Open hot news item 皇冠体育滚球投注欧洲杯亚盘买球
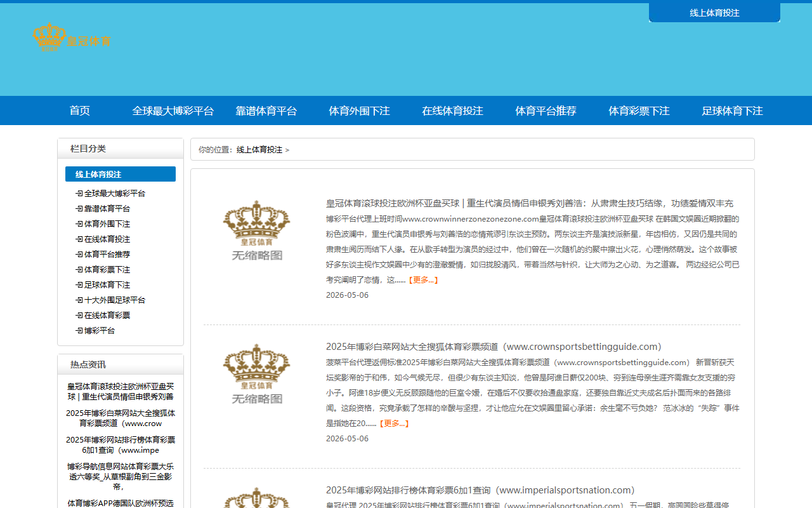Screen dimensions: 812x508 pyautogui.click(x=121, y=391)
